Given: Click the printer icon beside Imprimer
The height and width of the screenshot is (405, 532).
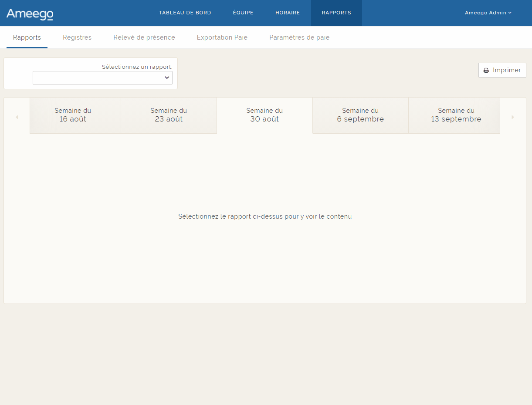Looking at the screenshot, I should [x=486, y=70].
